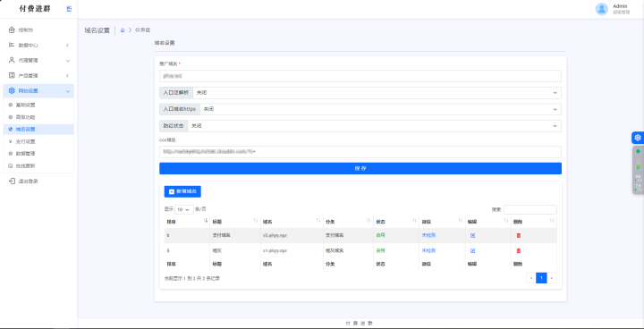Click the red delete icon in 支付域名 row

[x=518, y=235]
